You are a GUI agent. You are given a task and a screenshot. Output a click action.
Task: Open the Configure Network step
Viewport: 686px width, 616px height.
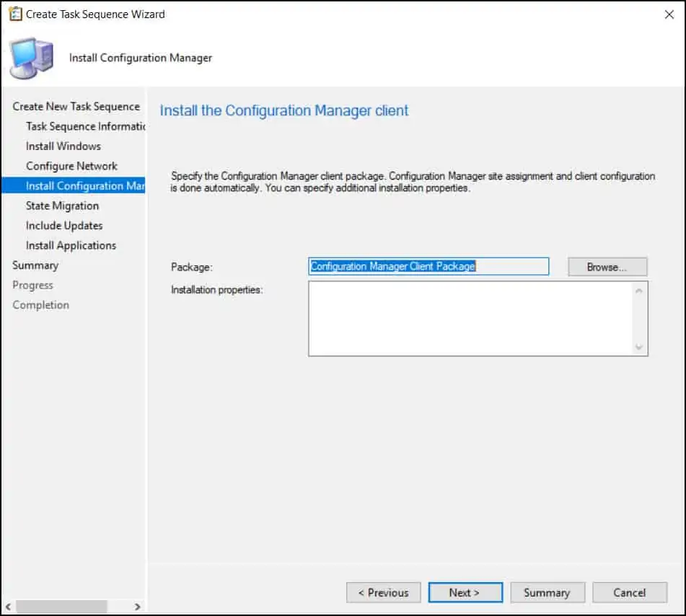click(71, 166)
